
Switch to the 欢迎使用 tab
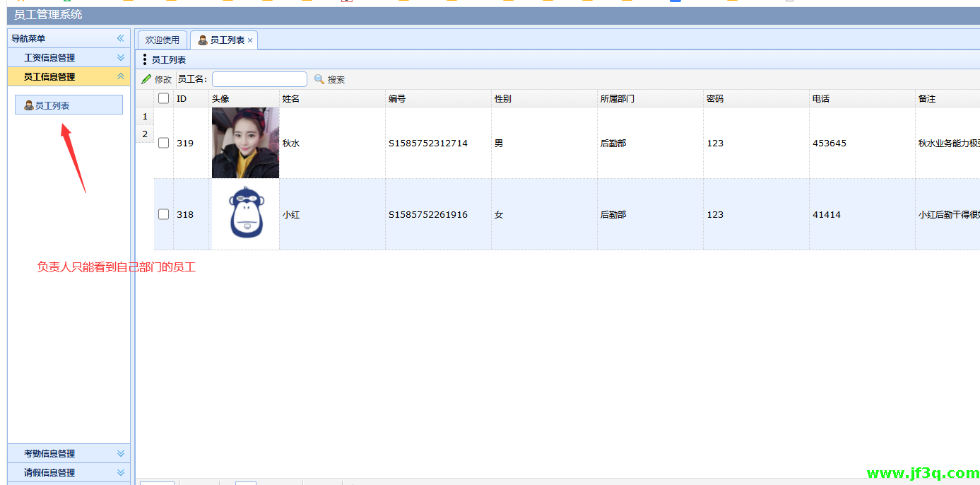point(163,40)
